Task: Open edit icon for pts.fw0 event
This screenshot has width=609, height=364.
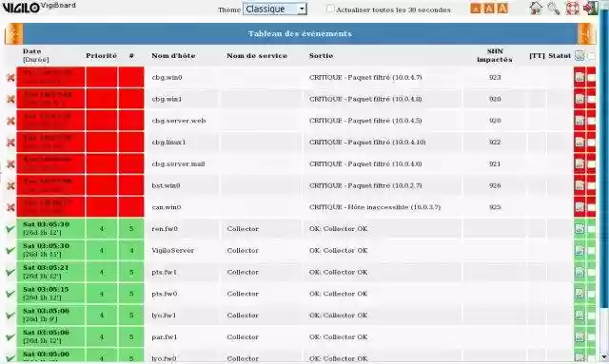Action: [x=580, y=294]
